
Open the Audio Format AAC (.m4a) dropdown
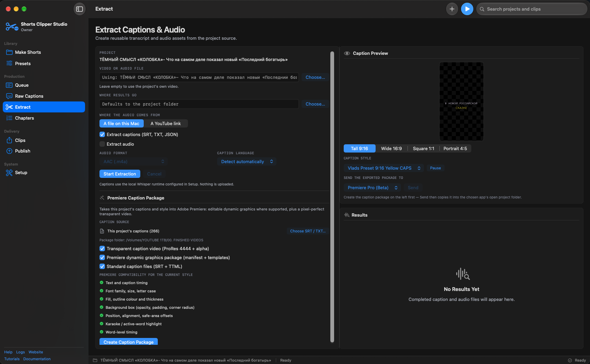[x=133, y=162]
